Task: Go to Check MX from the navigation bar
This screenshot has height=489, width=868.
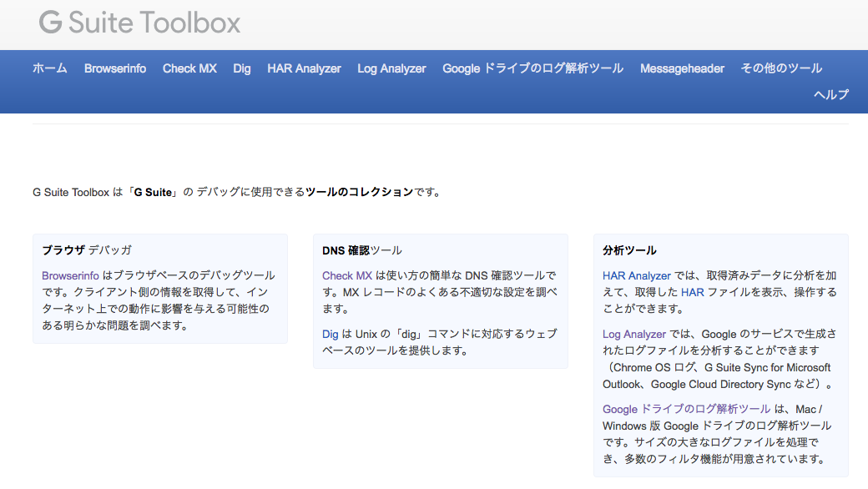Action: point(189,68)
